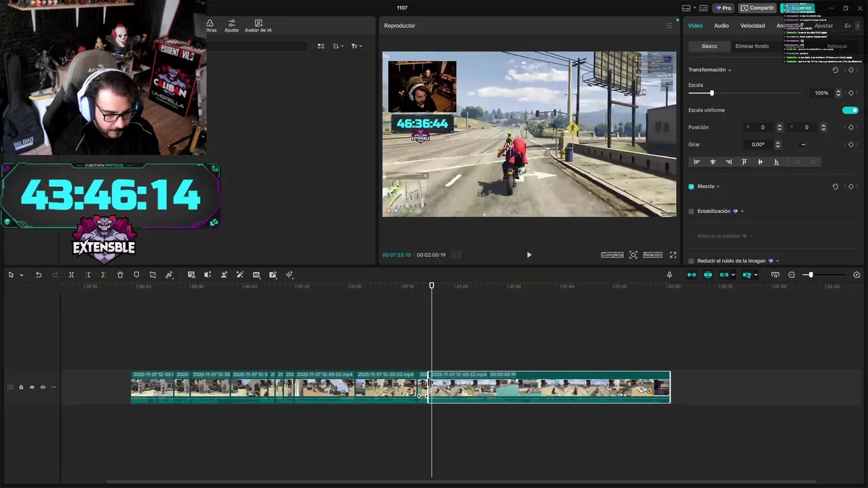Reset the Transformación settings
868x488 pixels.
835,70
